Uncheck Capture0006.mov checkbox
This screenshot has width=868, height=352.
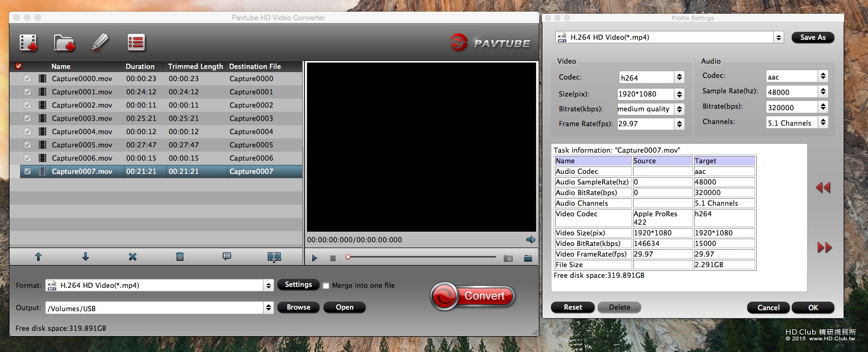tap(28, 158)
